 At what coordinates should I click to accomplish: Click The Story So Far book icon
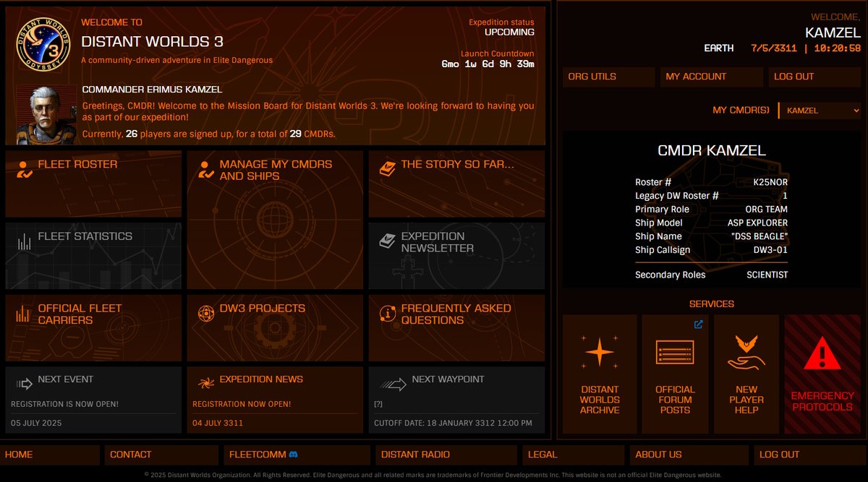(x=387, y=168)
